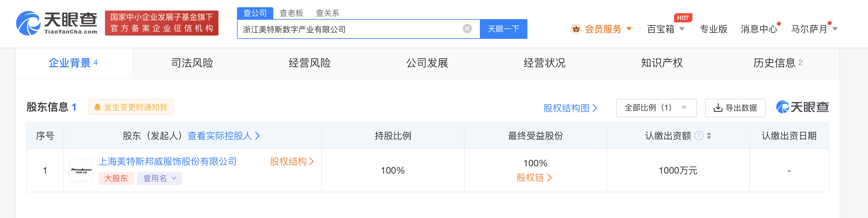Screen dimensions: 868x218
Task: Click the 最终受益股份 column header
Action: click(x=535, y=136)
